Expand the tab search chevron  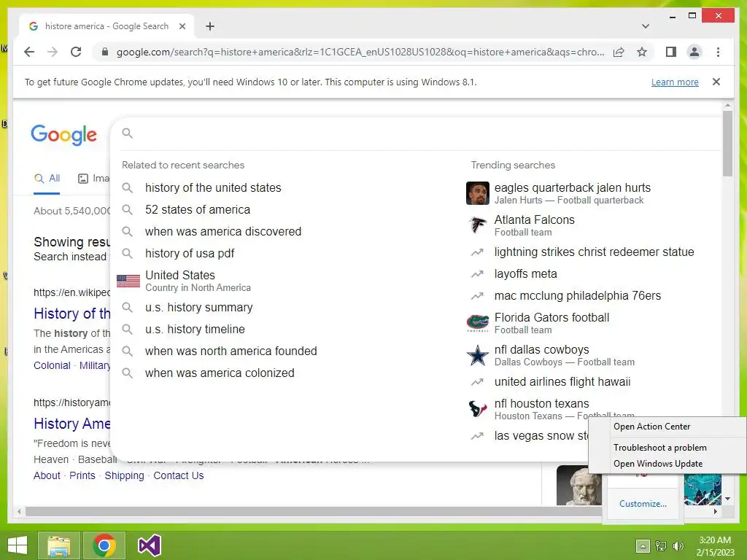pyautogui.click(x=646, y=26)
